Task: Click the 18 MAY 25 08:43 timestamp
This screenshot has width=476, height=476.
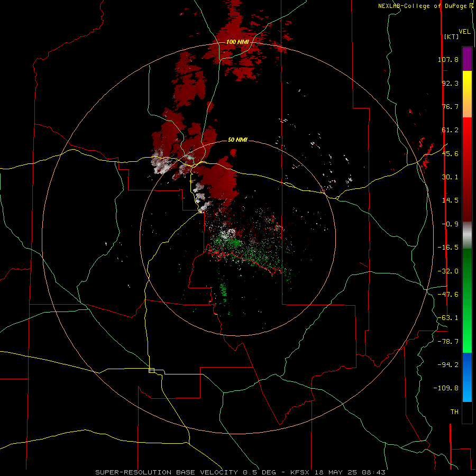Action: [350, 472]
